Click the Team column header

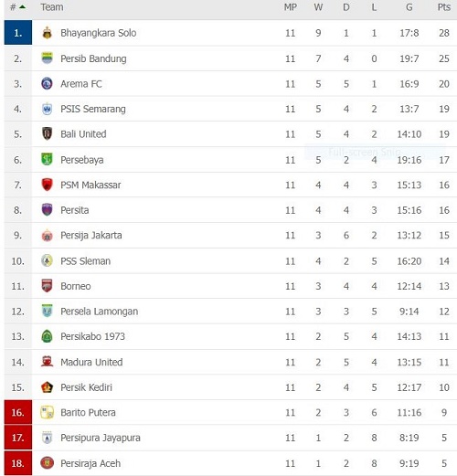52,7
